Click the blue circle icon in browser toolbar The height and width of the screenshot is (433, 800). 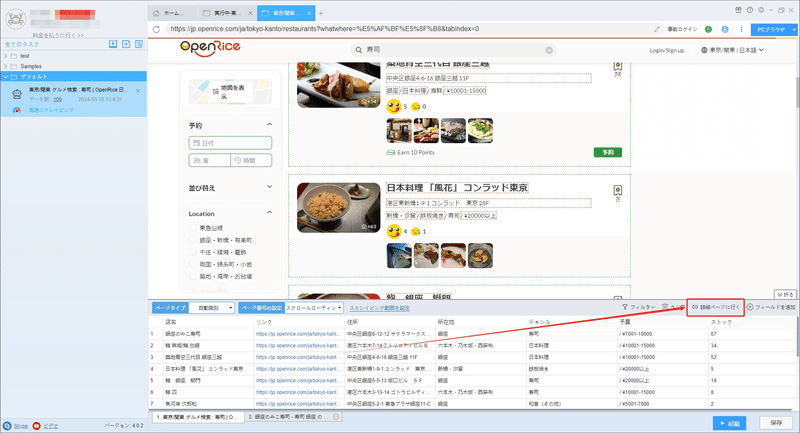pyautogui.click(x=725, y=29)
